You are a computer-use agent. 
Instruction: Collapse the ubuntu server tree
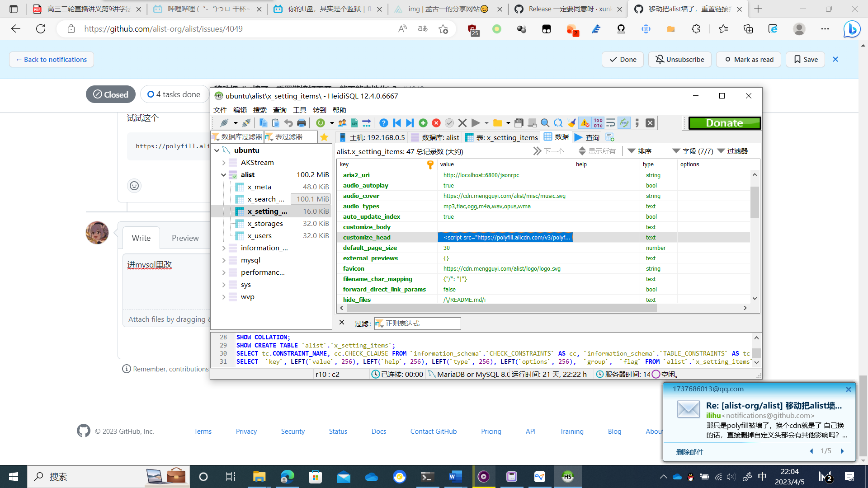(217, 150)
